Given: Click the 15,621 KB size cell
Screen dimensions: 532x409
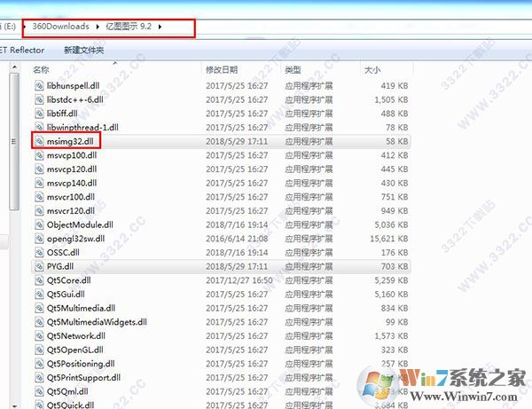Looking at the screenshot, I should [389, 239].
